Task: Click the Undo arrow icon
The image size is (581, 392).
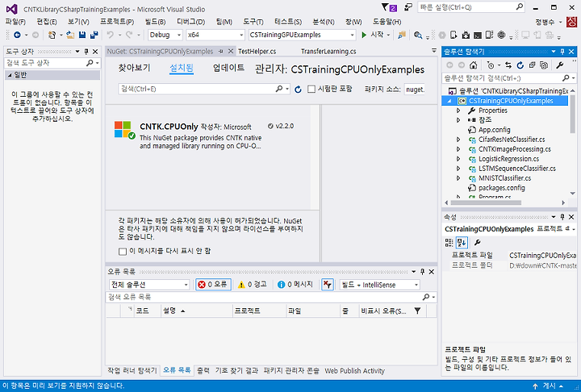Action: 110,35
